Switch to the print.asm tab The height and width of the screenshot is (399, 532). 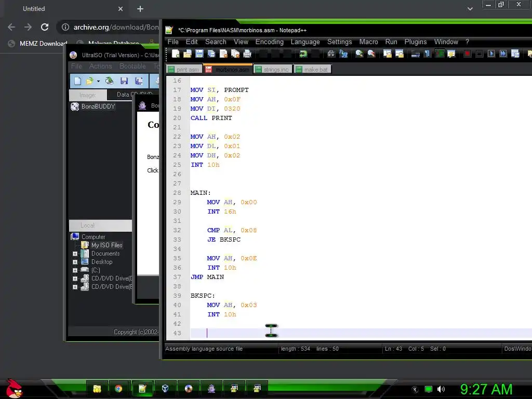184,70
